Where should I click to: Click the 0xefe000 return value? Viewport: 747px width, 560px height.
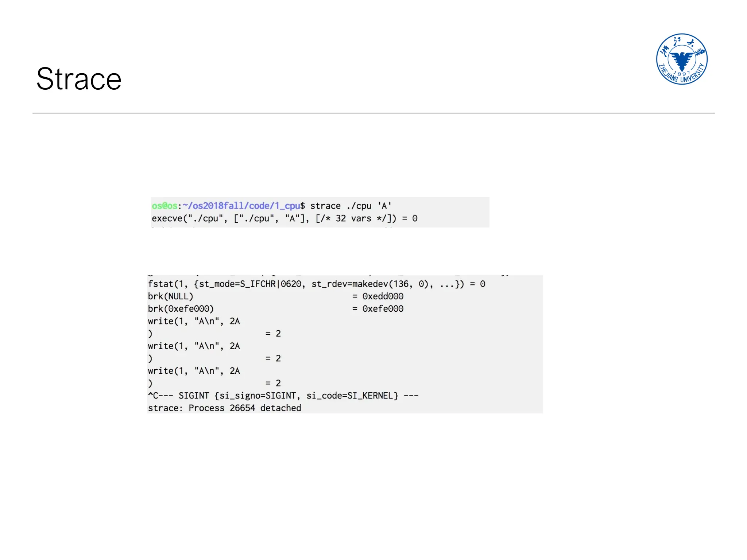click(x=383, y=309)
